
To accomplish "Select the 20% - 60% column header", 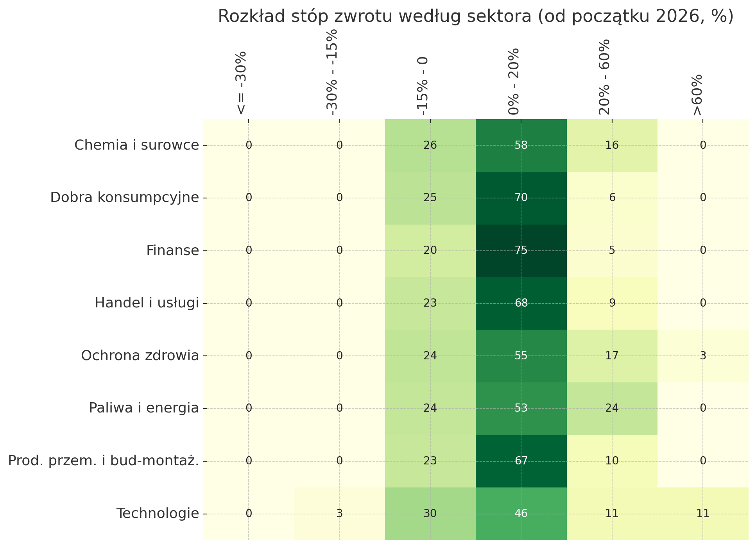I will click(605, 77).
